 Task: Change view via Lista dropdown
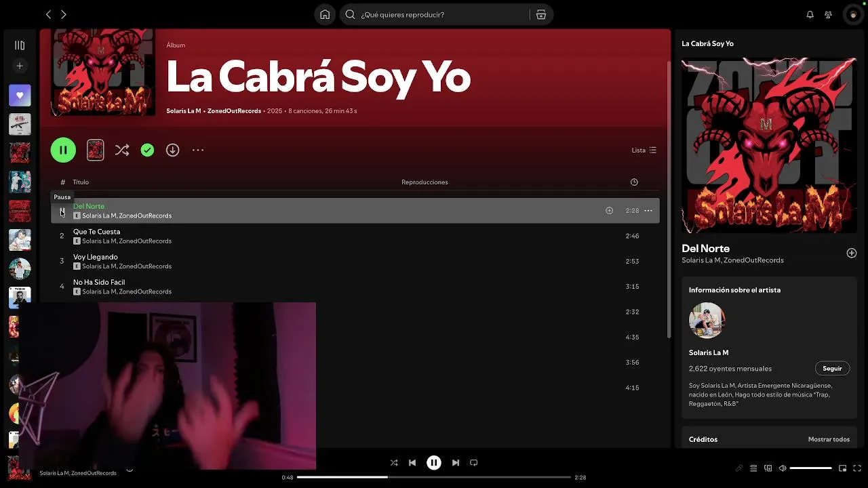(x=644, y=150)
